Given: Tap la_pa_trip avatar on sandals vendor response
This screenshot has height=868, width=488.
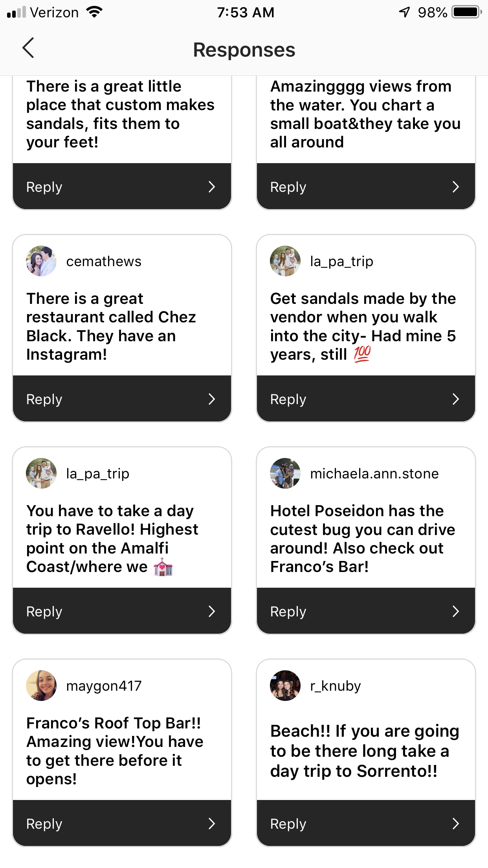Looking at the screenshot, I should (x=285, y=261).
